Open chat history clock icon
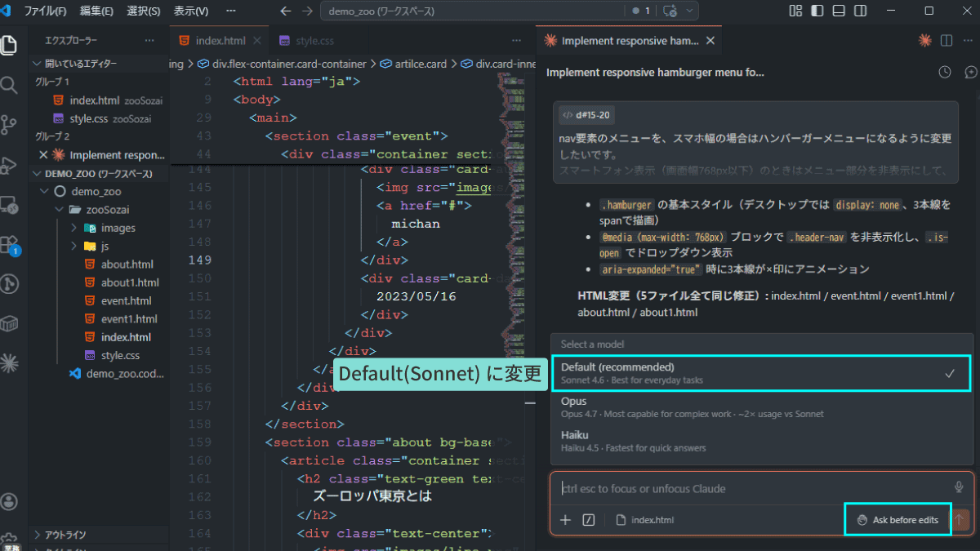 945,73
